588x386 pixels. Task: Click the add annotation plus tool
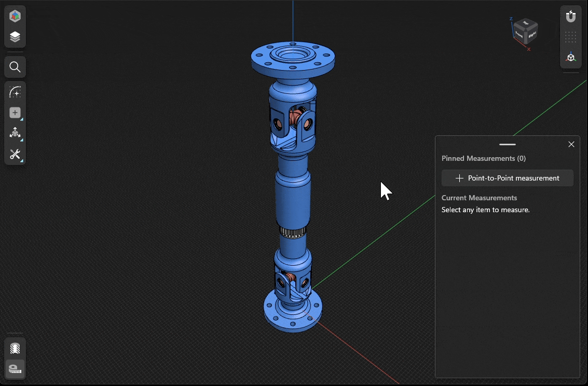pyautogui.click(x=15, y=112)
